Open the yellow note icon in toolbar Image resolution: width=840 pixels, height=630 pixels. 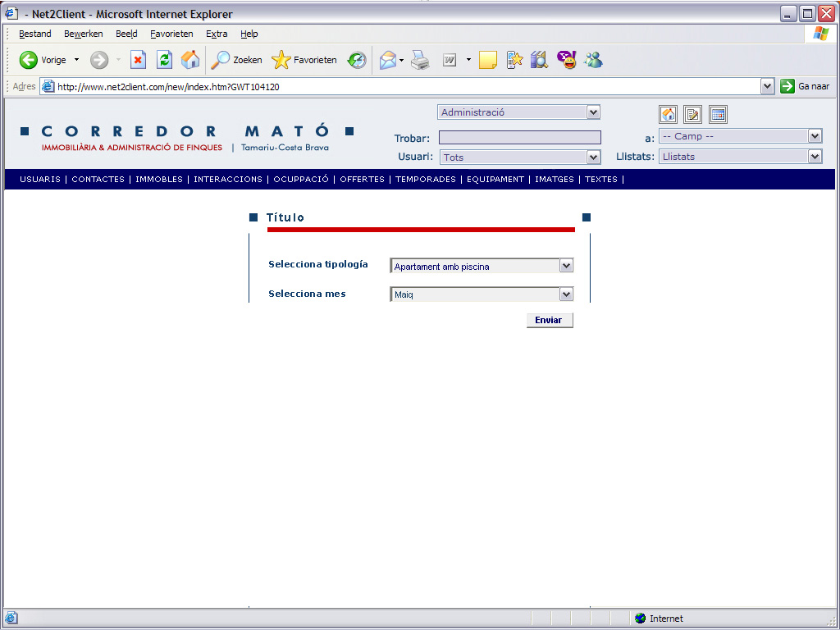[487, 60]
